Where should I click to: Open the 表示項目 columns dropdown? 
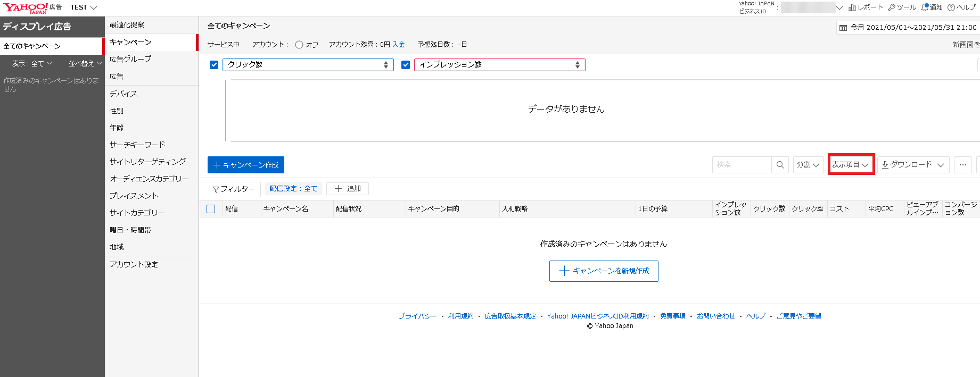pos(851,165)
